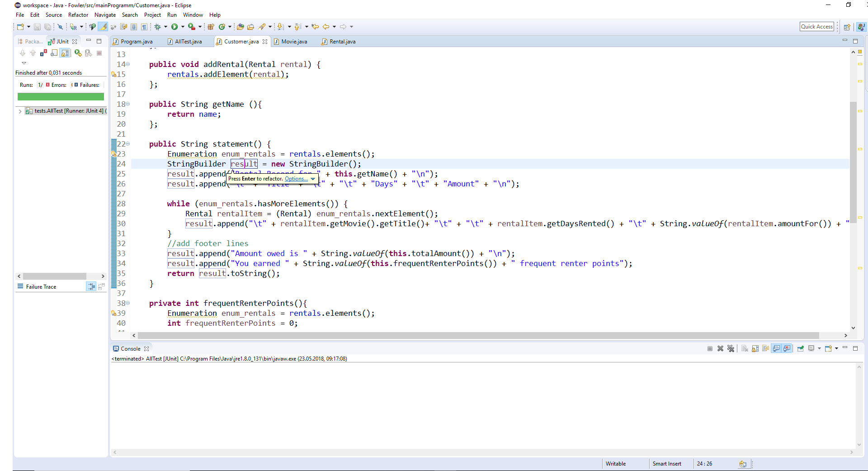The height and width of the screenshot is (471, 868).
Task: Close the Customer.java editor tab
Action: pyautogui.click(x=265, y=42)
